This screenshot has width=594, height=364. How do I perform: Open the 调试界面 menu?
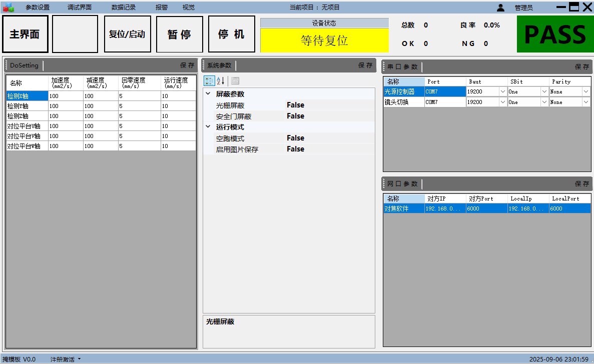tap(79, 7)
